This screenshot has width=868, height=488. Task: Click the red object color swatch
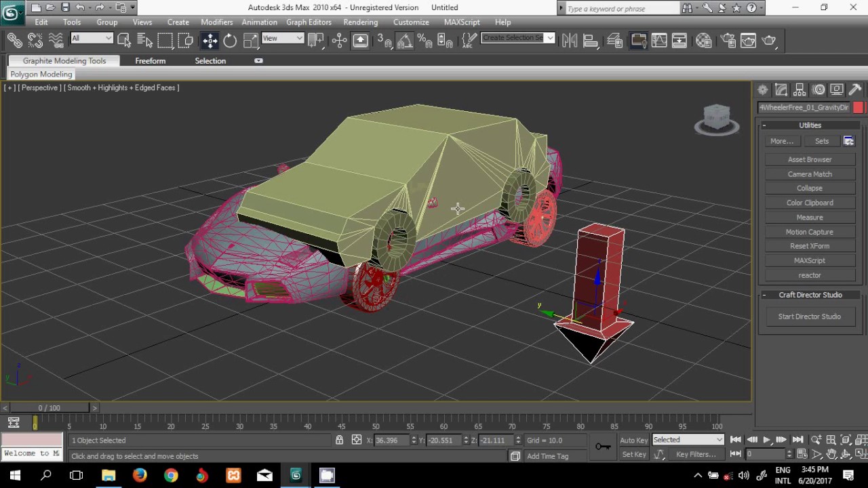click(859, 108)
